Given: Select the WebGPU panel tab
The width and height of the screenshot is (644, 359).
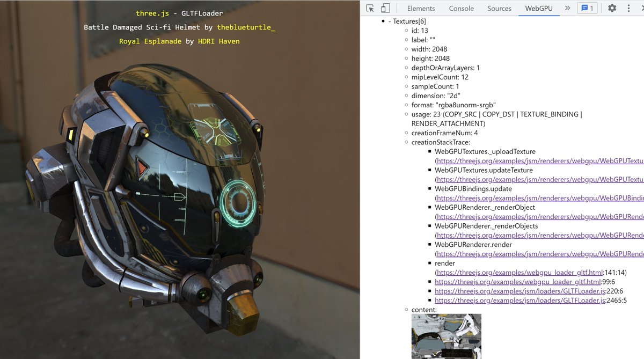Looking at the screenshot, I should [x=539, y=8].
